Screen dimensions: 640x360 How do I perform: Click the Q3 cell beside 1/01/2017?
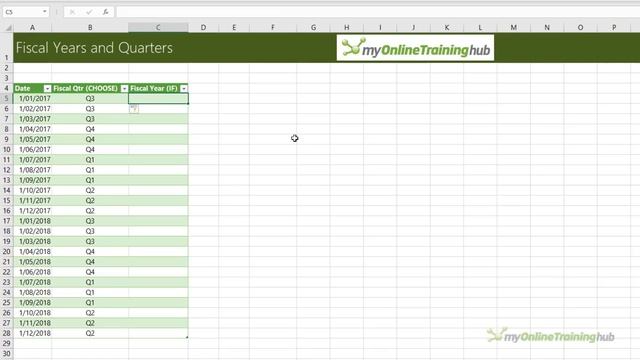[90, 98]
